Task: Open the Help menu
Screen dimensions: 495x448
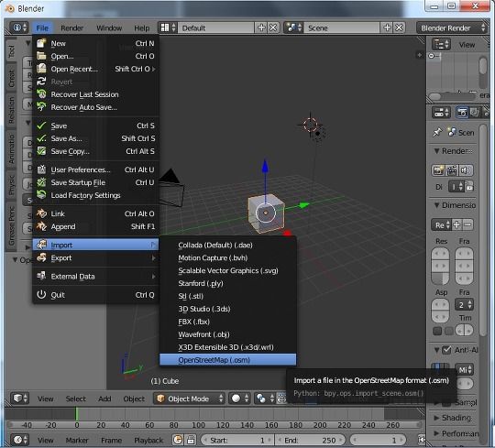Action: pyautogui.click(x=142, y=28)
